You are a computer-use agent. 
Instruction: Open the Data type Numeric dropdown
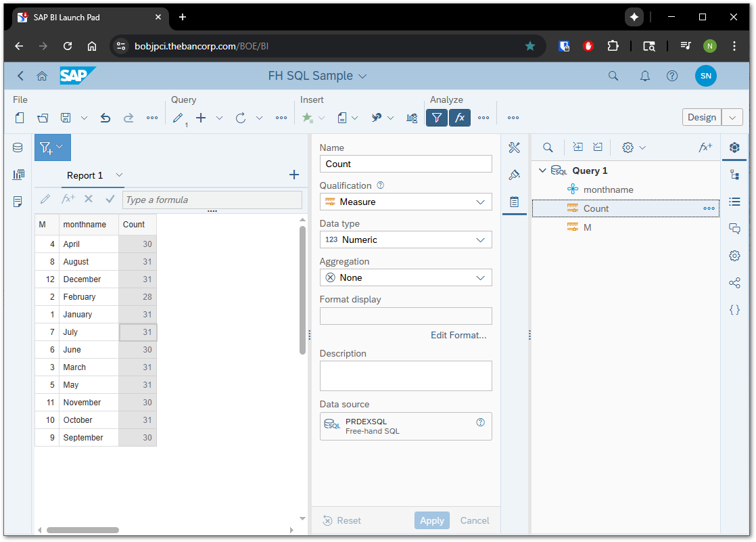(406, 240)
